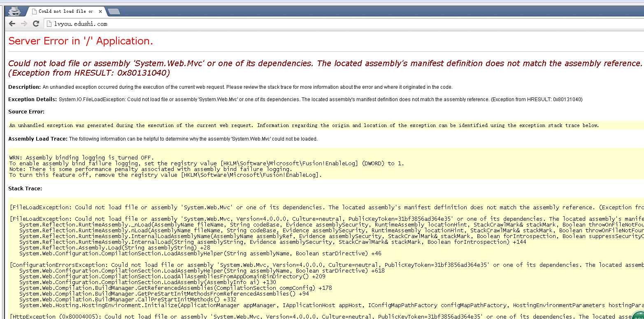Click the 'Stack Trace:' label
The height and width of the screenshot is (319, 644).
click(x=25, y=189)
